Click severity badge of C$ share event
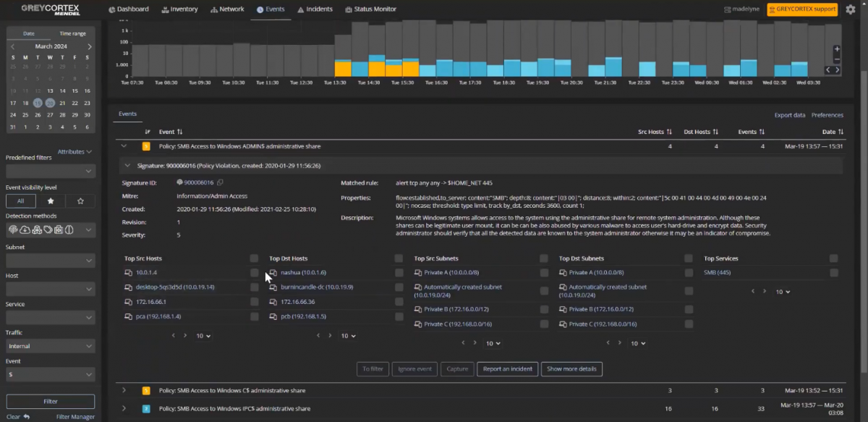 coord(145,391)
